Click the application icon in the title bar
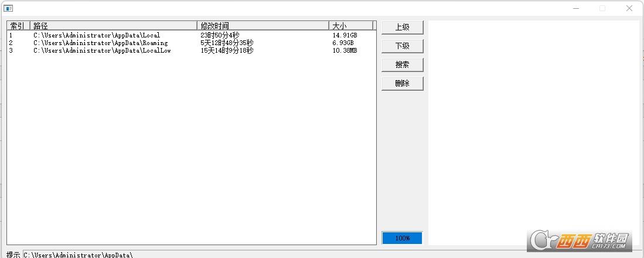 8,8
